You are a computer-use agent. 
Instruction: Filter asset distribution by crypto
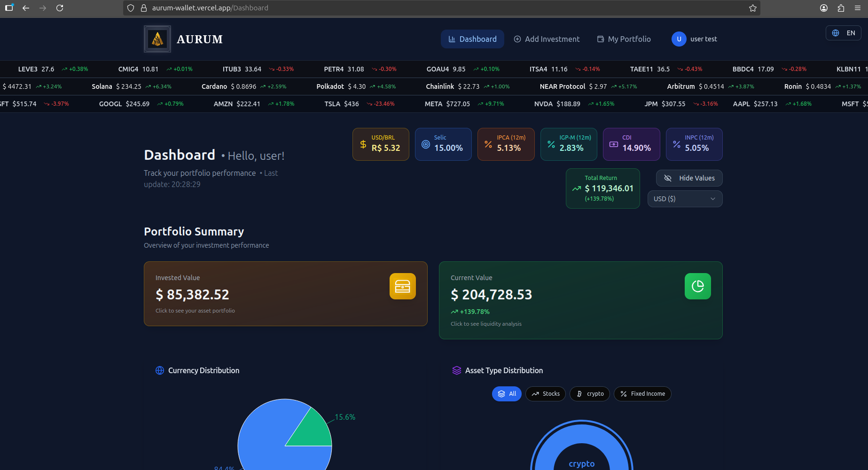click(589, 394)
